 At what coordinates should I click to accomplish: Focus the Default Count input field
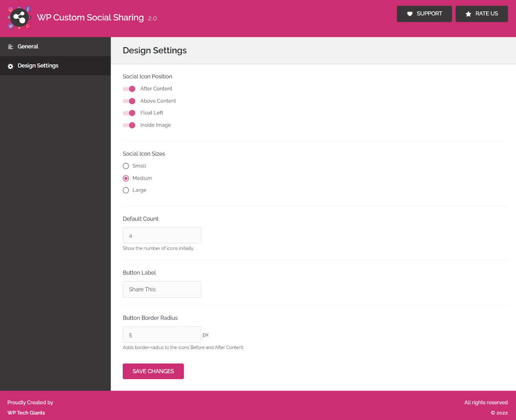point(162,235)
